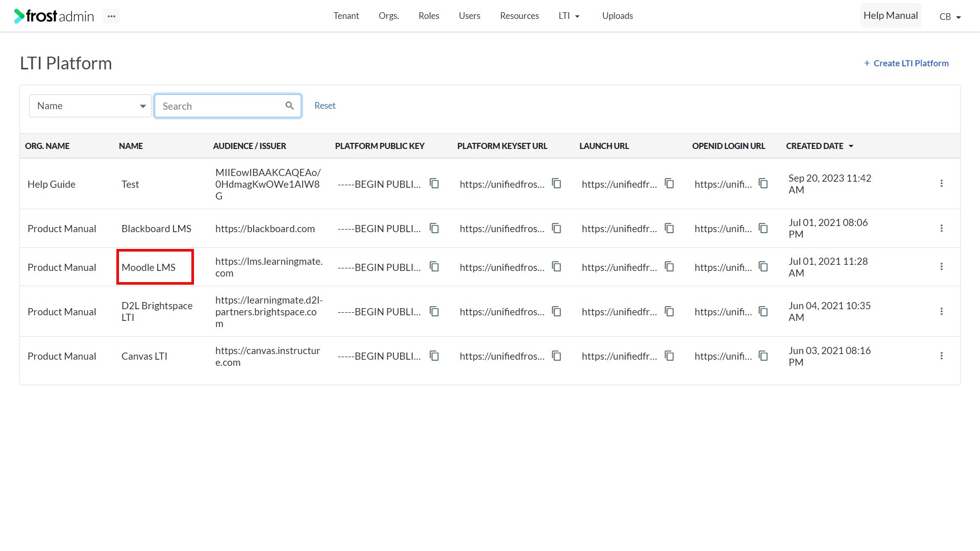Click the Platform Public Key column header

click(x=380, y=146)
